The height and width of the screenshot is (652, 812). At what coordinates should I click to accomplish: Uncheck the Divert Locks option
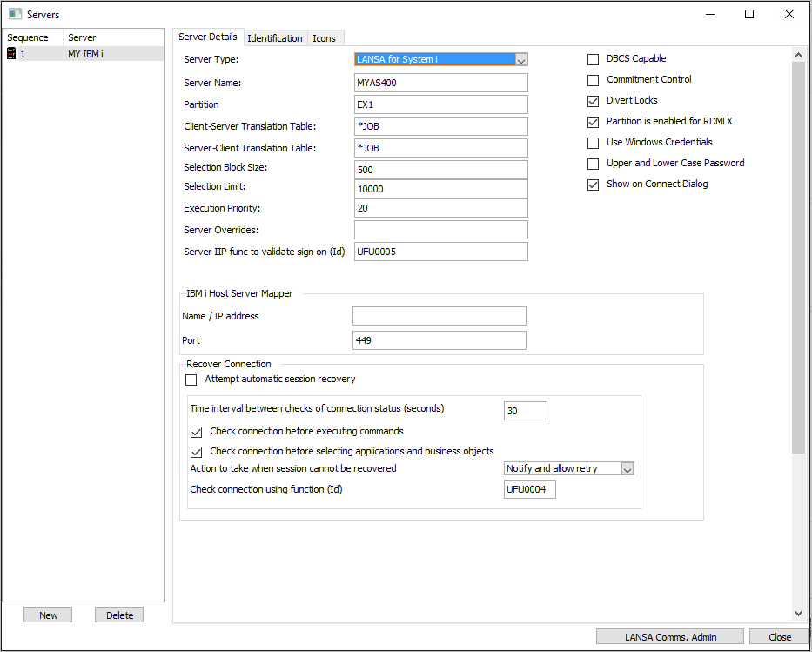(594, 101)
